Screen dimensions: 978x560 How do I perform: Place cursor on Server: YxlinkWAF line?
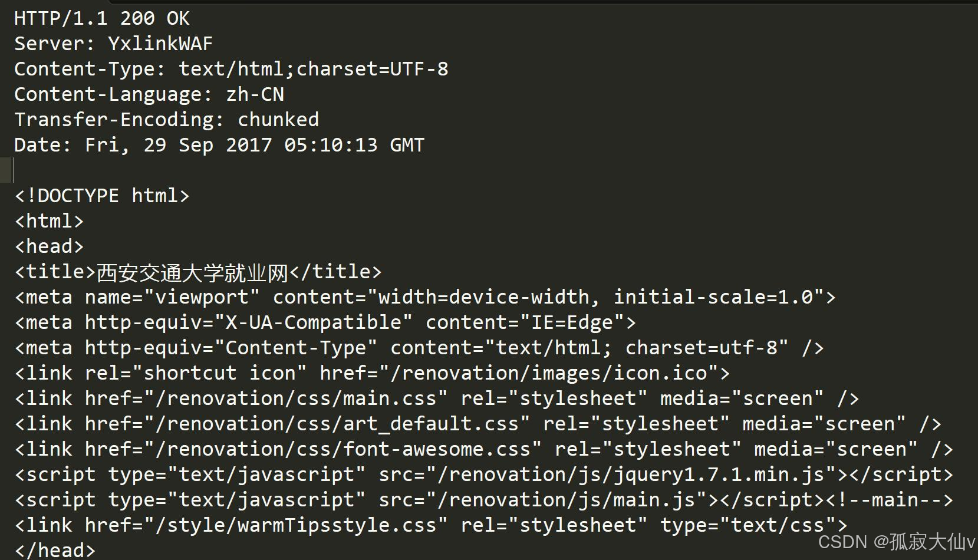(x=113, y=44)
